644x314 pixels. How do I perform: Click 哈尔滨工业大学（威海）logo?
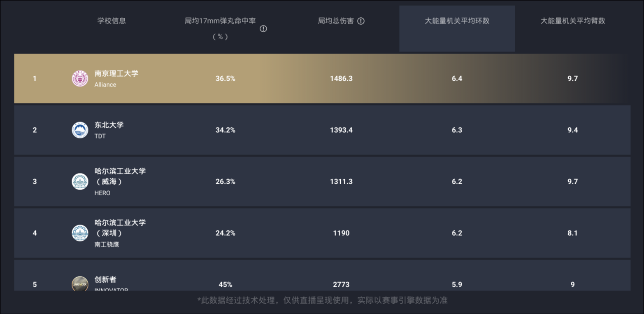[x=80, y=181]
